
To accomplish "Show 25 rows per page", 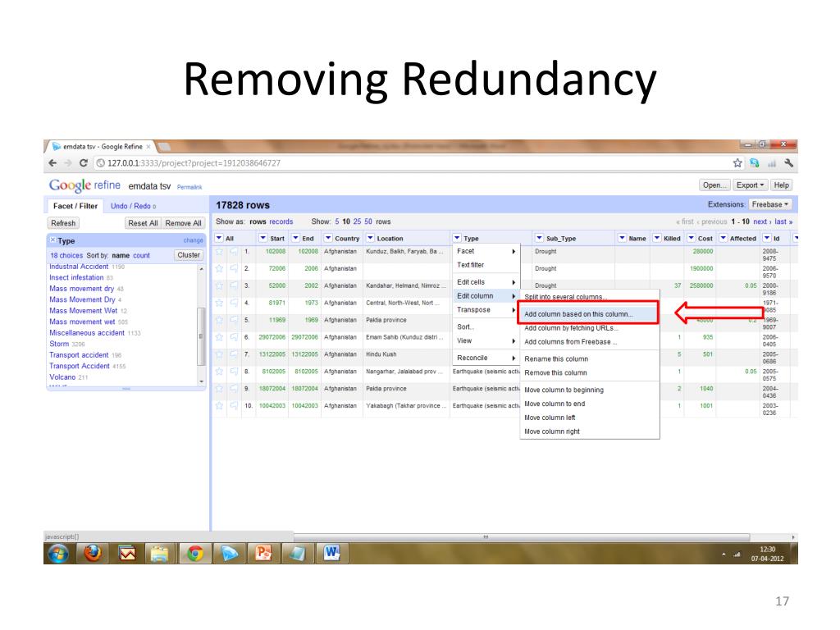I will click(x=357, y=221).
